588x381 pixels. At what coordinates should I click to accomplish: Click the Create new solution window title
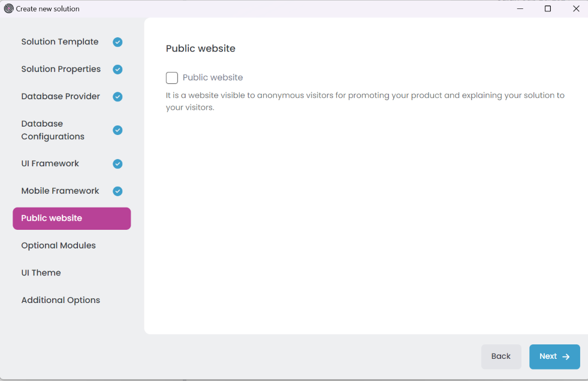(x=47, y=8)
